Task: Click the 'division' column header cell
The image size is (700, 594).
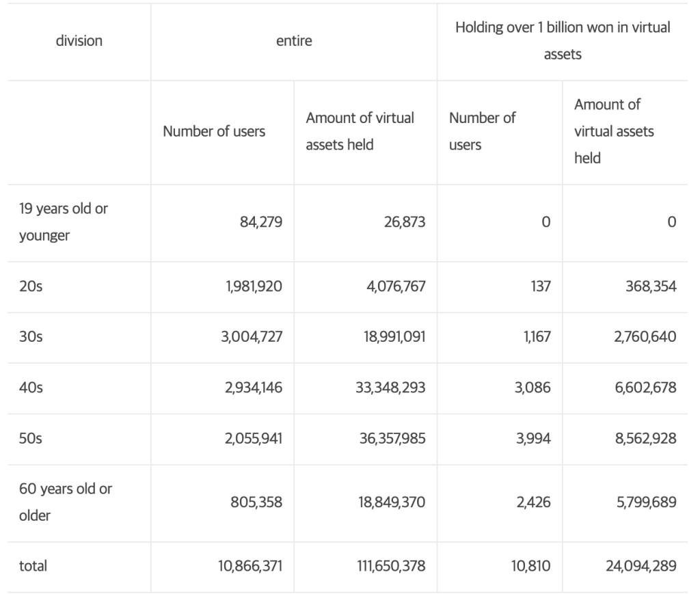Action: point(79,41)
